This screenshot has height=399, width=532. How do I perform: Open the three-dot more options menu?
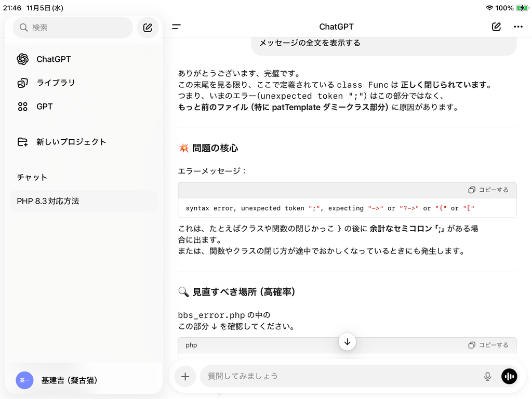point(518,27)
